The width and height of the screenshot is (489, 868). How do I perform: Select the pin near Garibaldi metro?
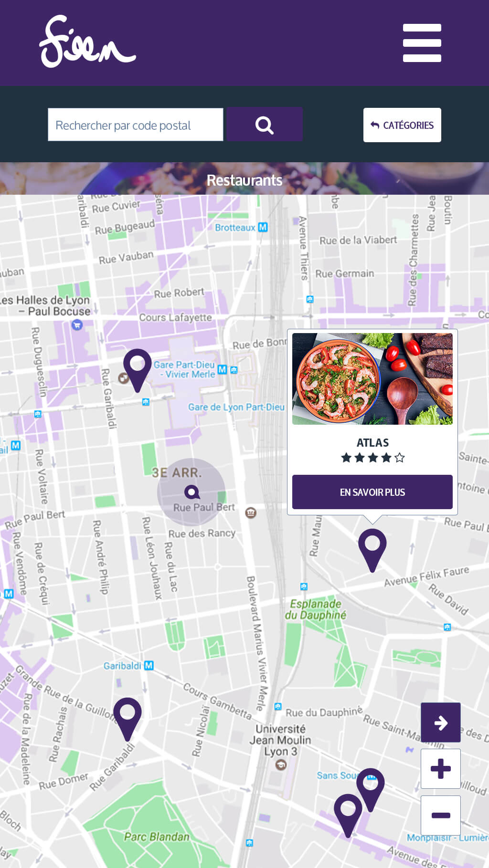pyautogui.click(x=128, y=719)
